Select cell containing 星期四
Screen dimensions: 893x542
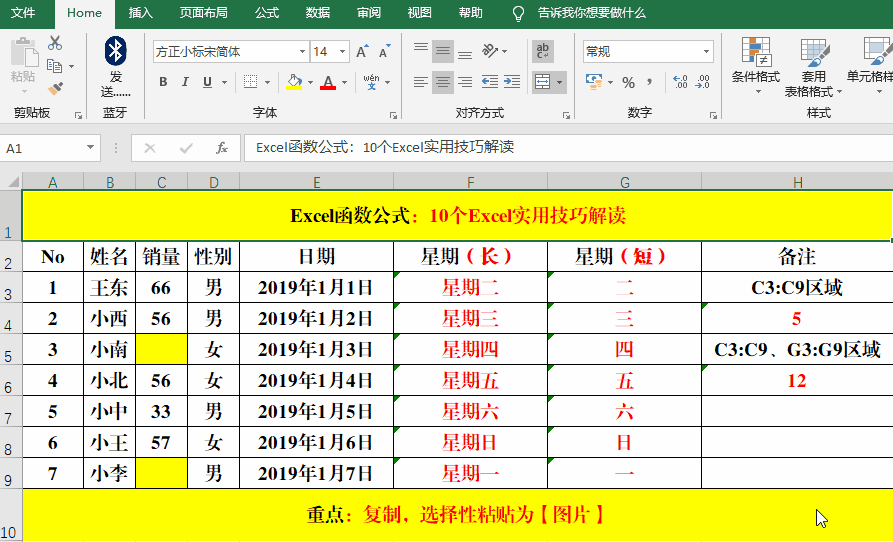(x=470, y=349)
